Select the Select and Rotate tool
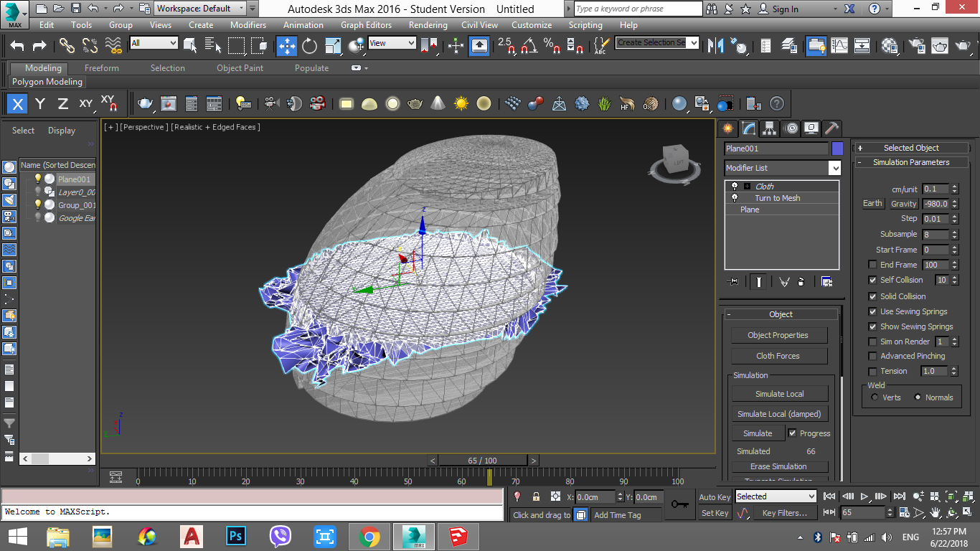 pyautogui.click(x=309, y=46)
